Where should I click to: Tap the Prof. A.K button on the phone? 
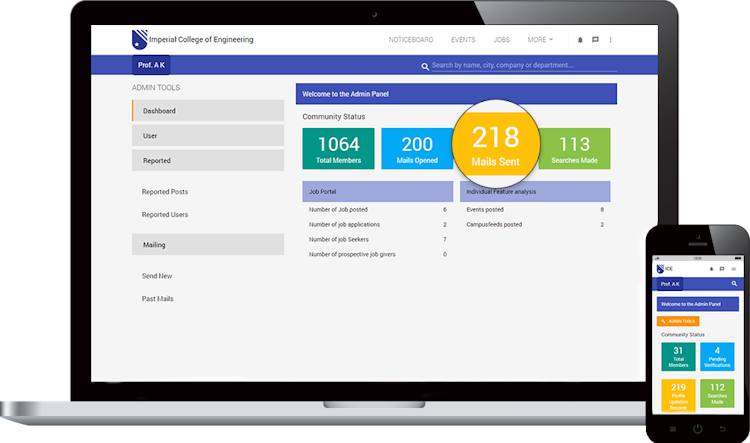[x=670, y=284]
